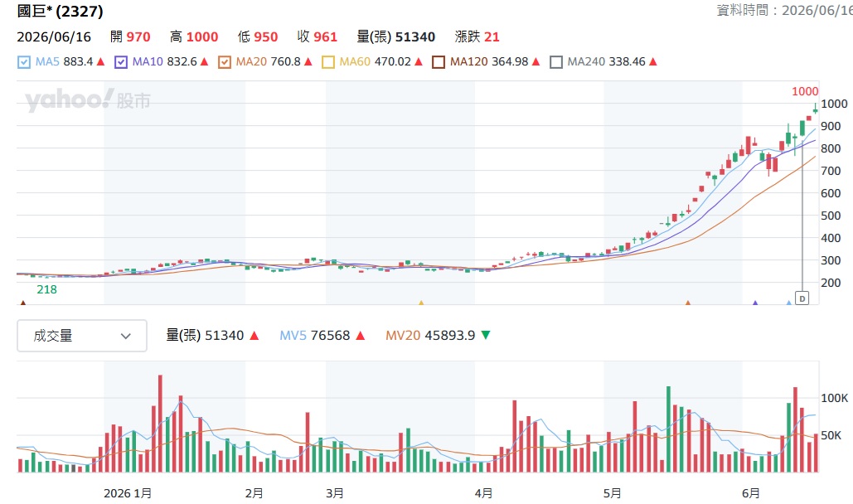
Task: Click the green 218 low-price label
Action: pyautogui.click(x=46, y=289)
